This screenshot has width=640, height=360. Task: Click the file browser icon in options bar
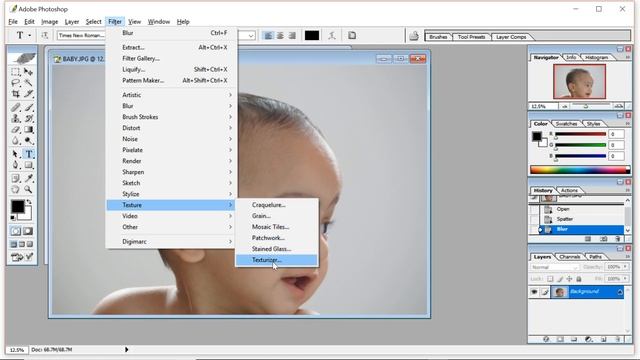[x=413, y=36]
